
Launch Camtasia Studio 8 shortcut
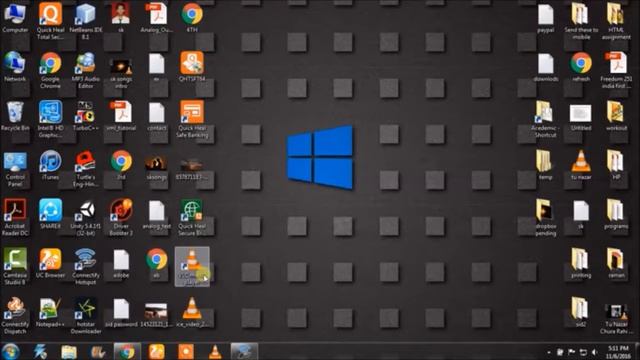[x=15, y=267]
